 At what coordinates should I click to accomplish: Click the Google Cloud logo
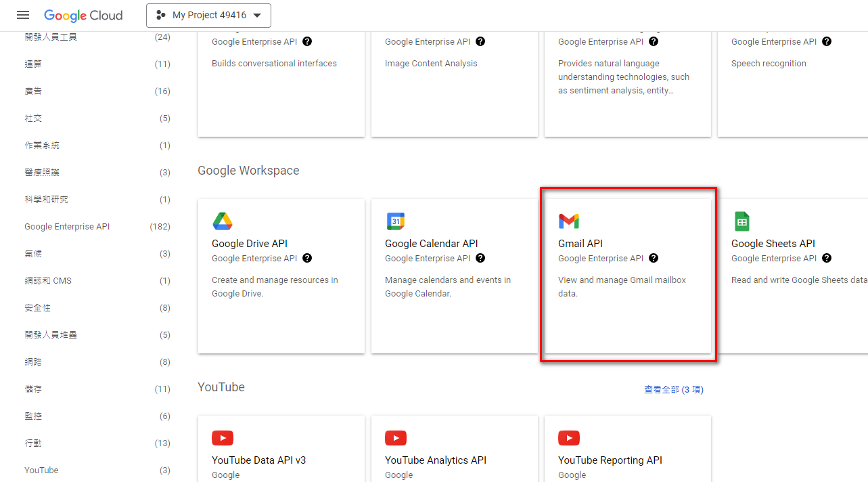click(83, 15)
